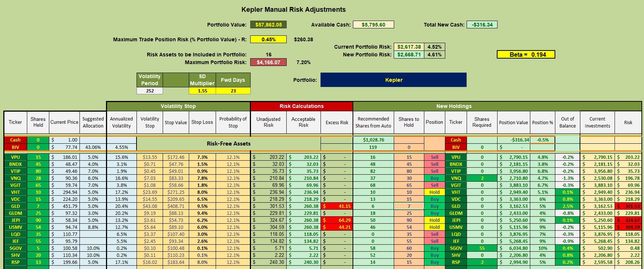
Task: Select SGOV current investments 502.90
Action: pos(597,248)
